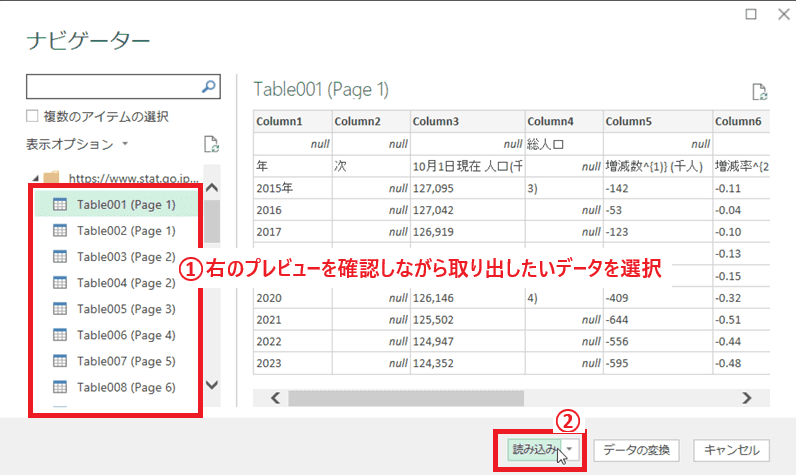Image resolution: width=796 pixels, height=475 pixels.
Task: Click into the Navigator search field
Action: [x=110, y=87]
